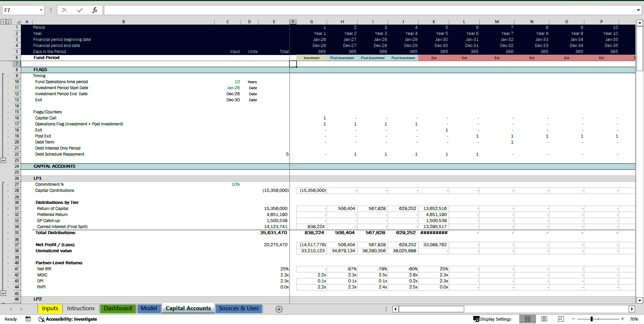The image size is (644, 324).
Task: Switch to the Inputs sheet tab
Action: tap(50, 309)
